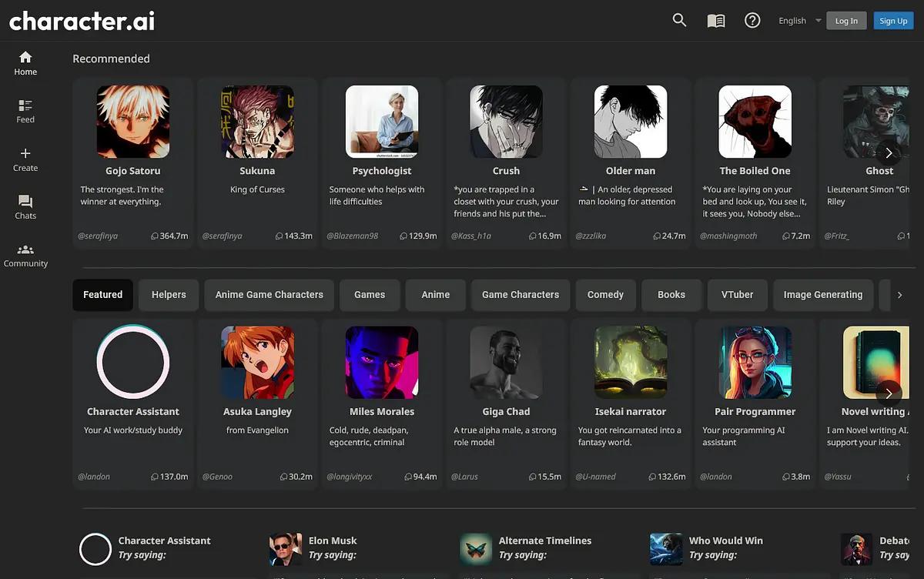Open the Community sidebar icon
The width and height of the screenshot is (924, 579).
click(x=25, y=255)
